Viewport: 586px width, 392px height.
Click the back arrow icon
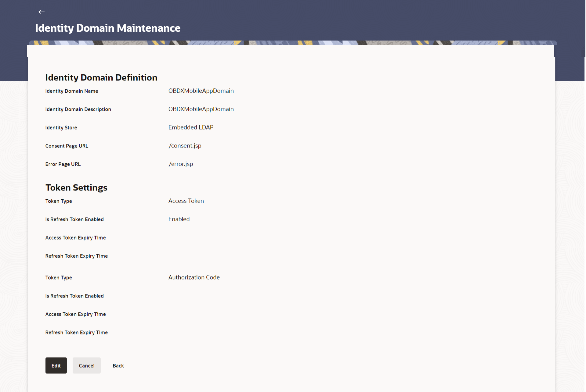(x=42, y=12)
